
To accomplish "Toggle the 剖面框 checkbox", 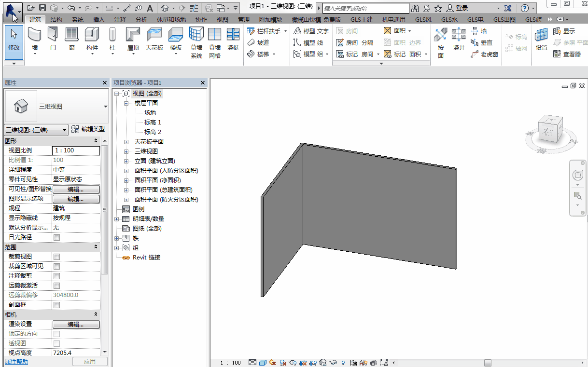I will pos(57,305).
